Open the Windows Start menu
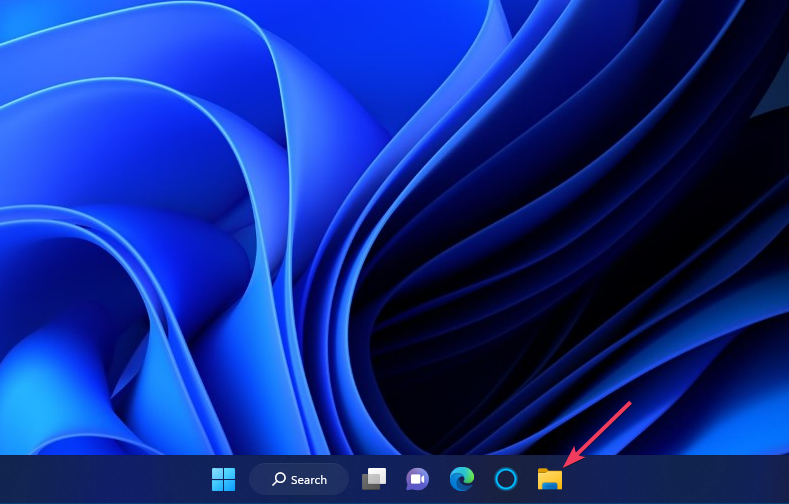 click(223, 480)
